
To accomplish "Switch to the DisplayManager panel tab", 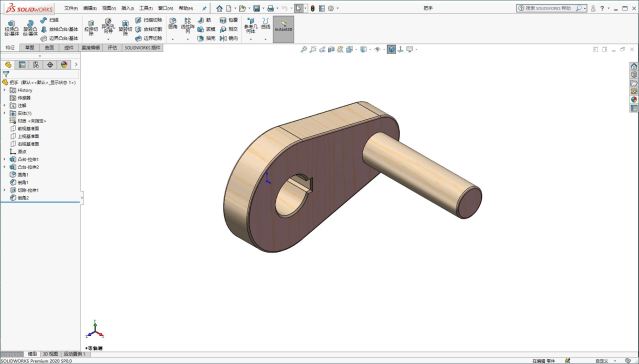I will [64, 64].
